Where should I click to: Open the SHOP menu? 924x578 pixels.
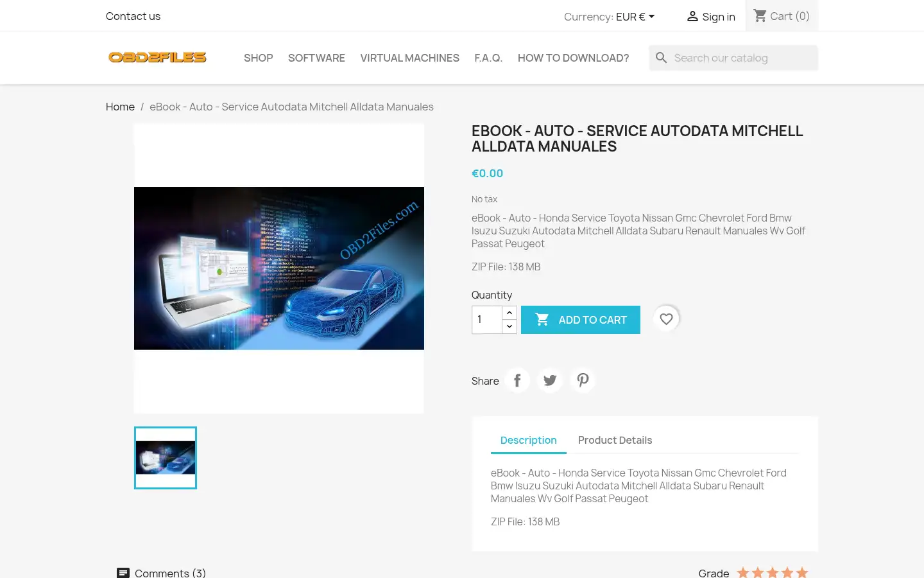click(258, 58)
